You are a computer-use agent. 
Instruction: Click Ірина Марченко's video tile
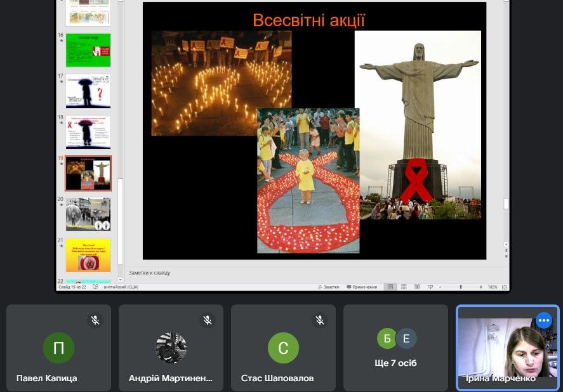[x=508, y=348]
